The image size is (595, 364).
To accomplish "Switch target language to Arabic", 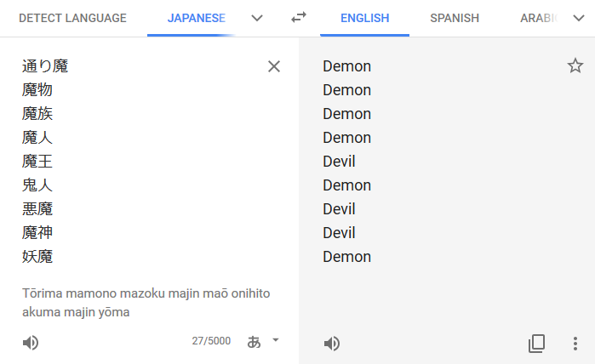I will point(539,18).
